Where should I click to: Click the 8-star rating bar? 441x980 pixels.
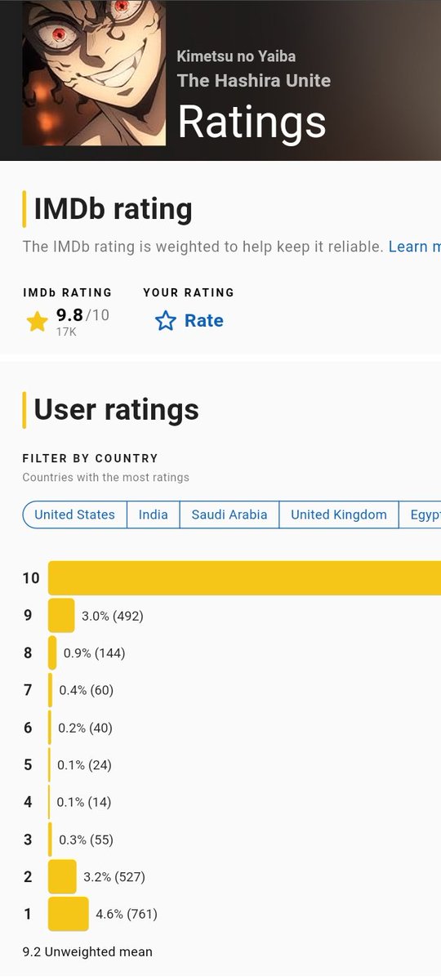[x=52, y=653]
